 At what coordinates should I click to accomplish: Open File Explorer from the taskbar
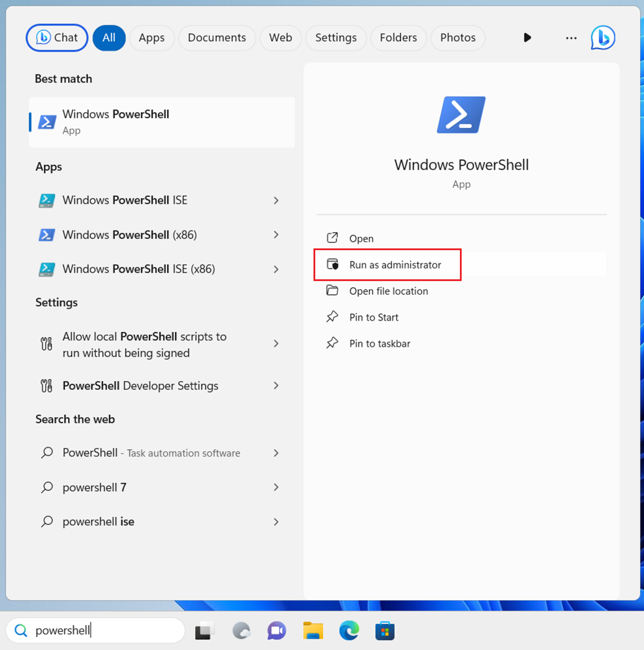[x=313, y=631]
